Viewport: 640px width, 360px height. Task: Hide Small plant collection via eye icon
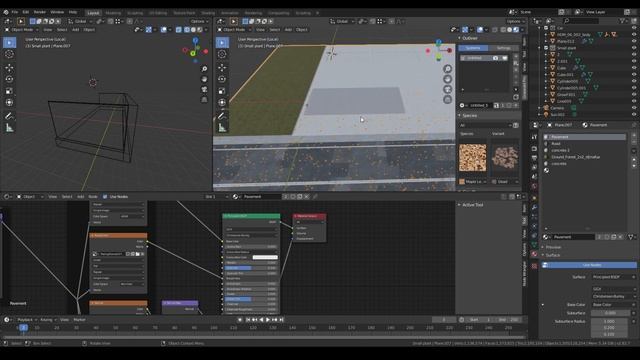(634, 48)
